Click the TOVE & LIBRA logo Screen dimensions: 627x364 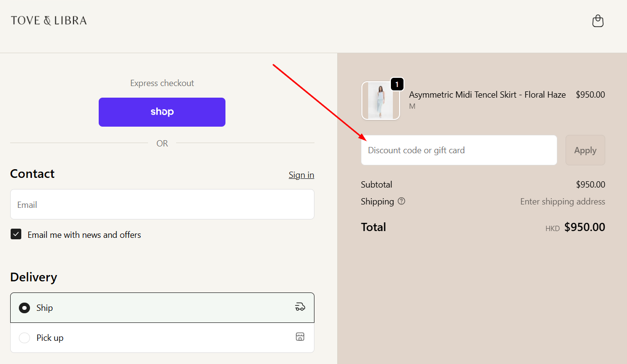(x=48, y=20)
